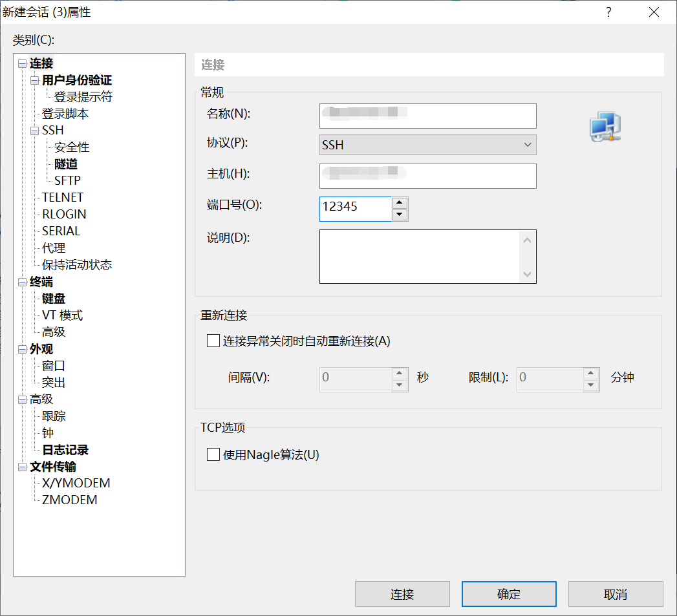Viewport: 677px width, 616px height.
Task: Select the RLOGIN category
Action: click(x=64, y=214)
